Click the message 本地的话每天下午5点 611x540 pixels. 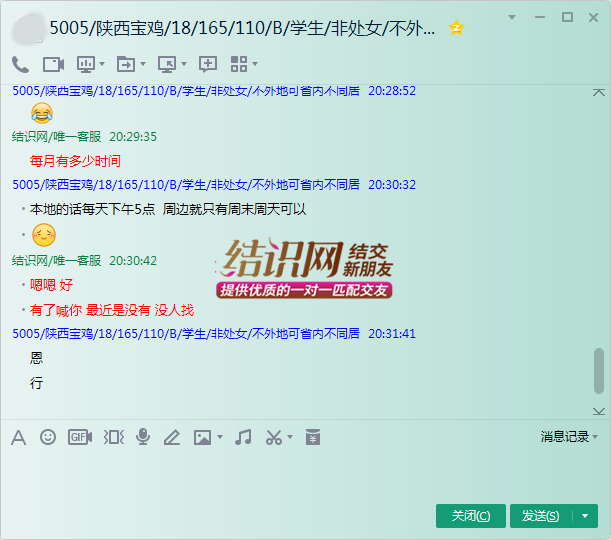(x=92, y=209)
